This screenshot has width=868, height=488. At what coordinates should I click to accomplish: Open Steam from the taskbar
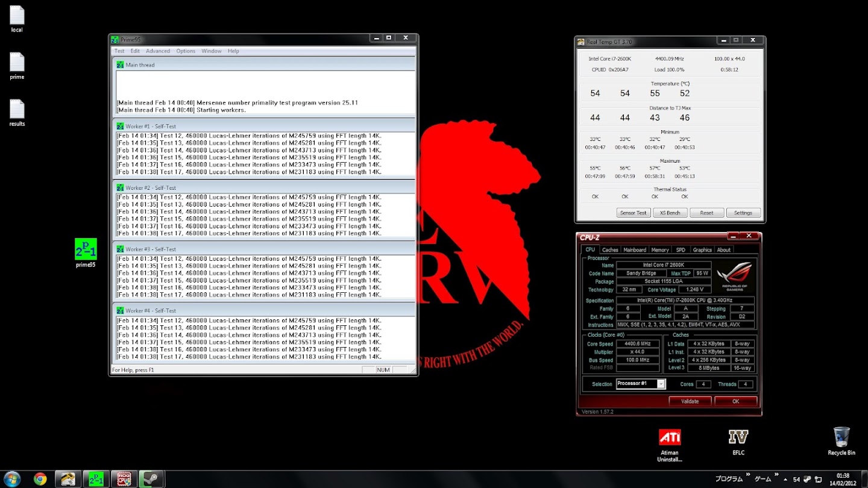151,479
